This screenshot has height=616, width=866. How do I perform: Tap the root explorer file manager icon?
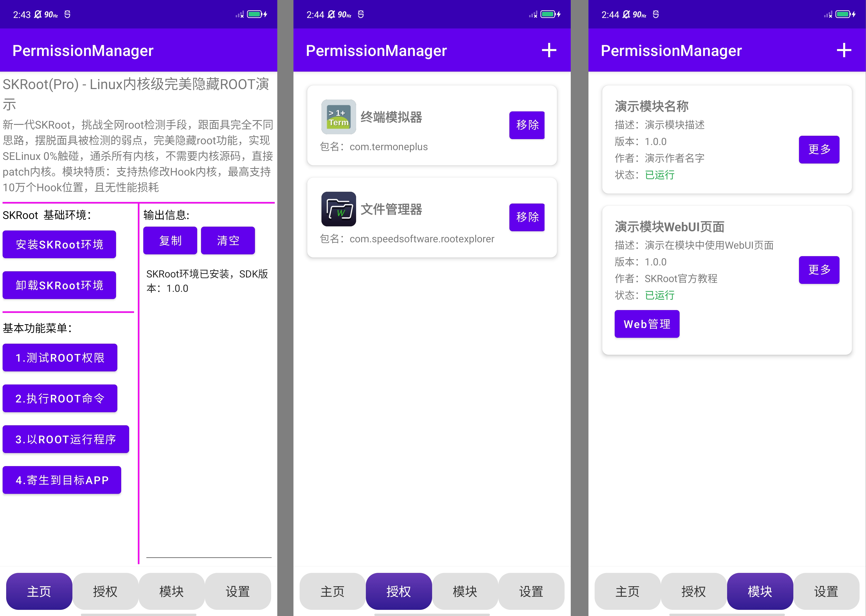tap(338, 209)
